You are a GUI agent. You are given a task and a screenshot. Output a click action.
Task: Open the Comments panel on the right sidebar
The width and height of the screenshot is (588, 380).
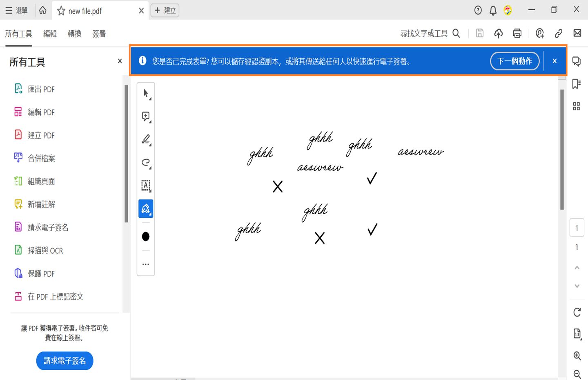[576, 61]
